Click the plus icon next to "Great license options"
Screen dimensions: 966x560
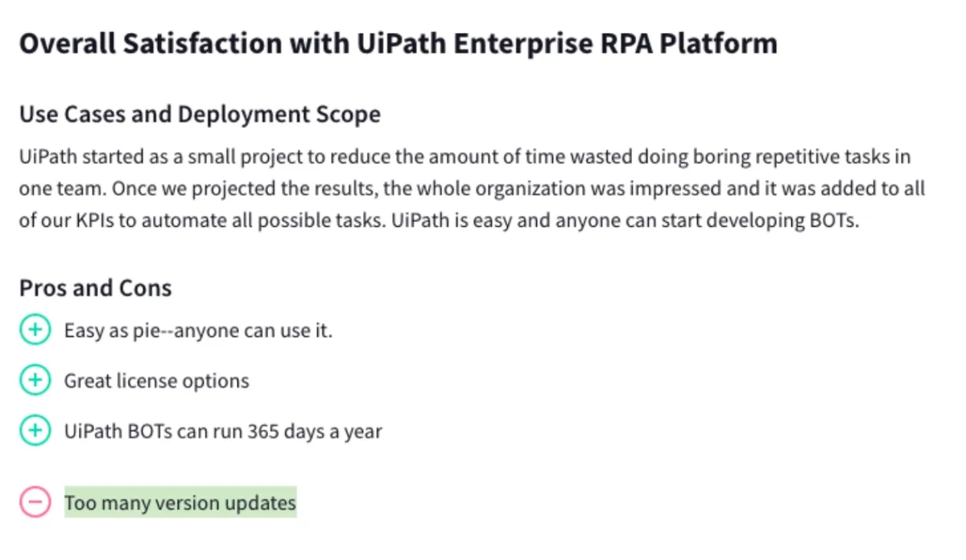point(35,381)
